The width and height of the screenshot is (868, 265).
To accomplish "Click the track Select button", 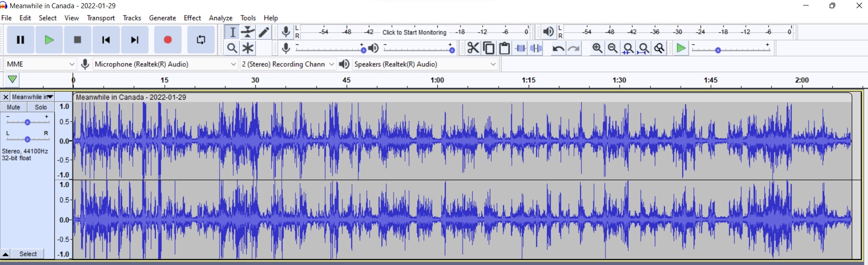I will coord(28,254).
